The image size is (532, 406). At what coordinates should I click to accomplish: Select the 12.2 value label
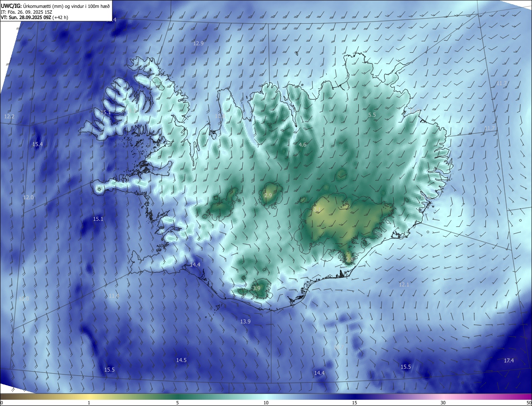point(9,117)
